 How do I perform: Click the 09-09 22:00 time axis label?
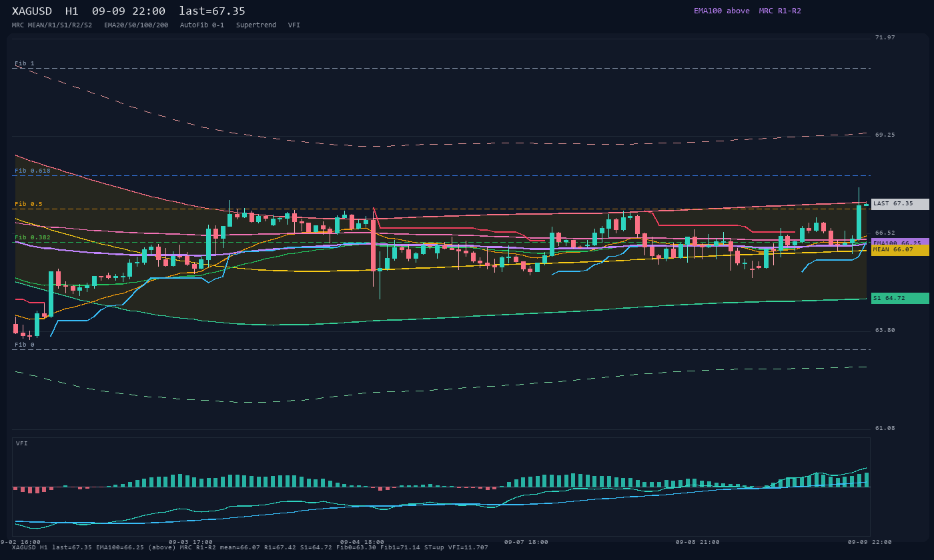click(870, 543)
